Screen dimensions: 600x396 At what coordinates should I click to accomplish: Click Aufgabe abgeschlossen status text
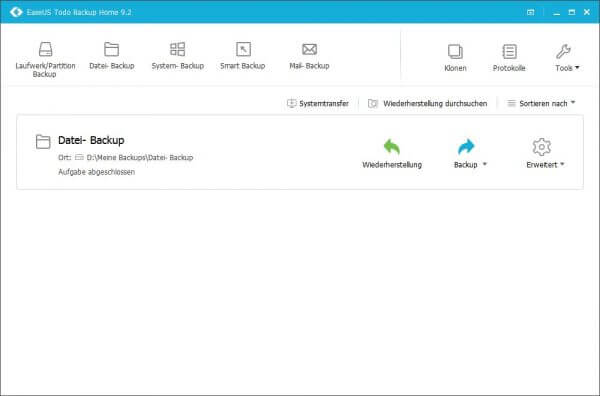point(96,172)
